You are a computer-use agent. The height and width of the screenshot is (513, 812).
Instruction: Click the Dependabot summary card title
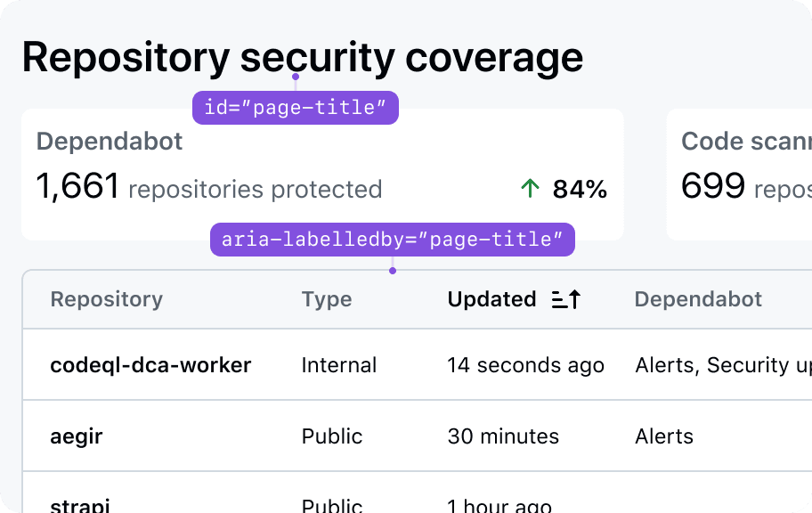110,142
